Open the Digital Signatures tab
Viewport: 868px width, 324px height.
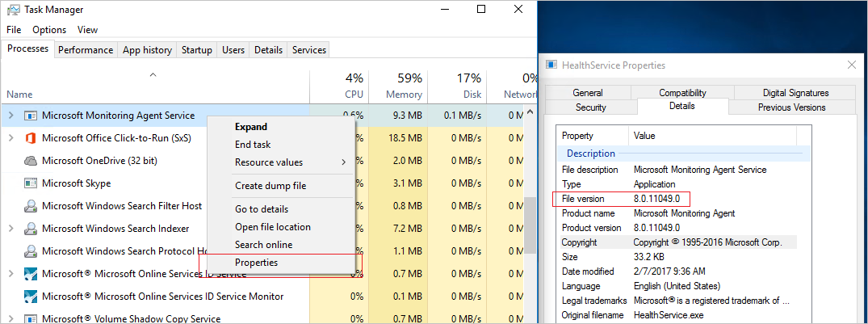click(x=795, y=93)
